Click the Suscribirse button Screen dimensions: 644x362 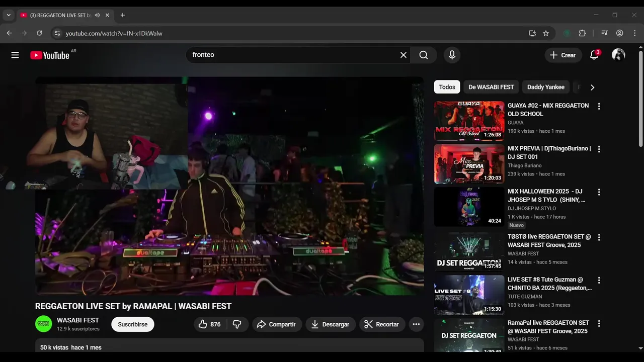[x=133, y=324]
